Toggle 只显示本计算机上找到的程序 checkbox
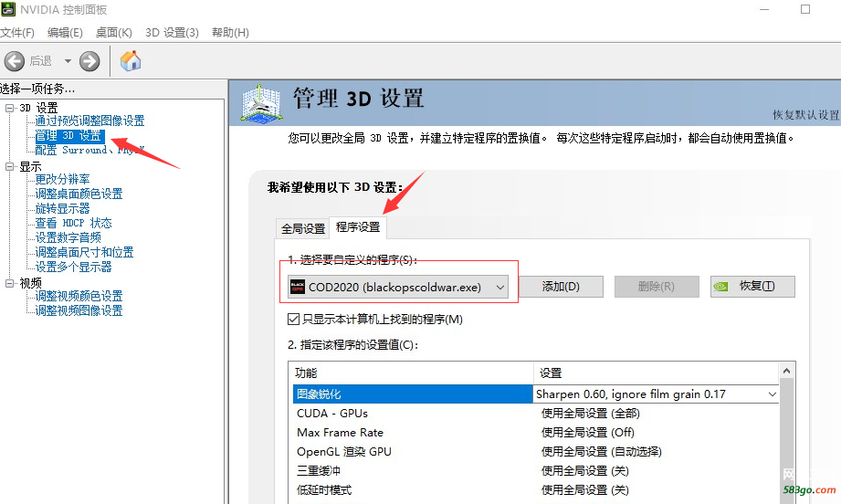The width and height of the screenshot is (841, 504). (x=293, y=320)
